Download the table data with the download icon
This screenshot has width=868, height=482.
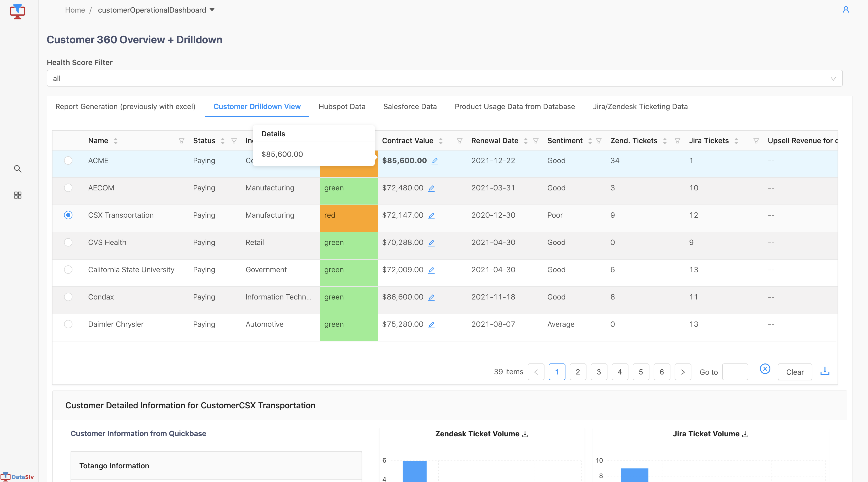tap(825, 371)
